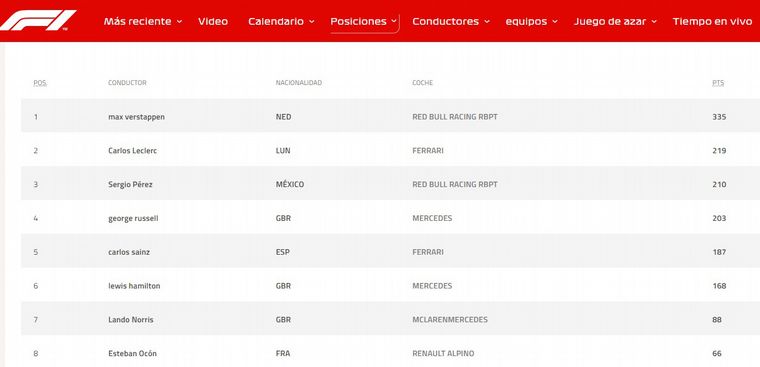Expand chevron next to Juego de azar
The image size is (760, 367).
[x=654, y=22]
